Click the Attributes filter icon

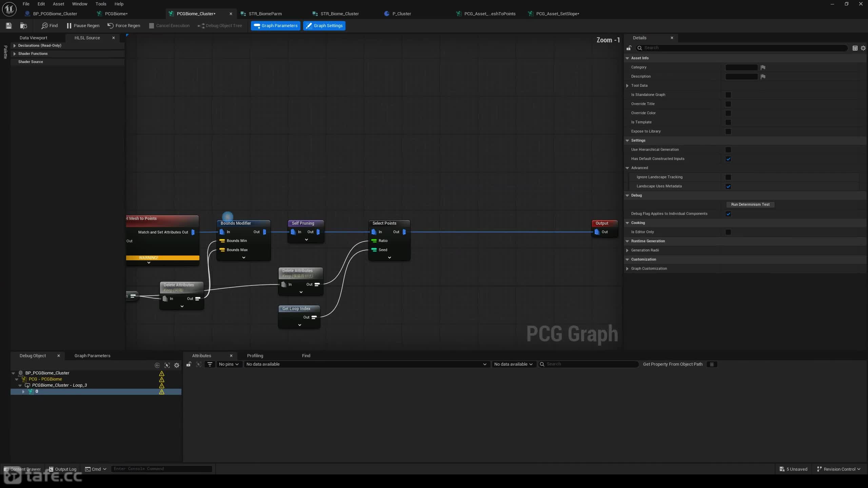pos(210,364)
